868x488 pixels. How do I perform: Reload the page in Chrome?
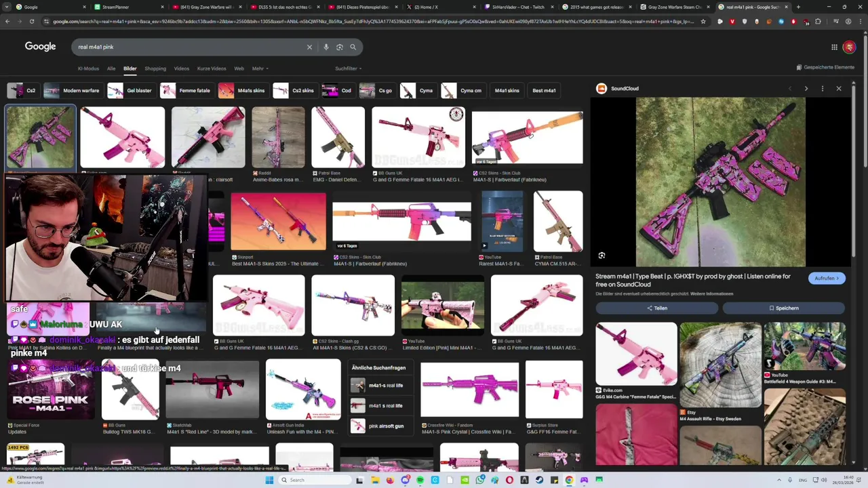tap(31, 22)
